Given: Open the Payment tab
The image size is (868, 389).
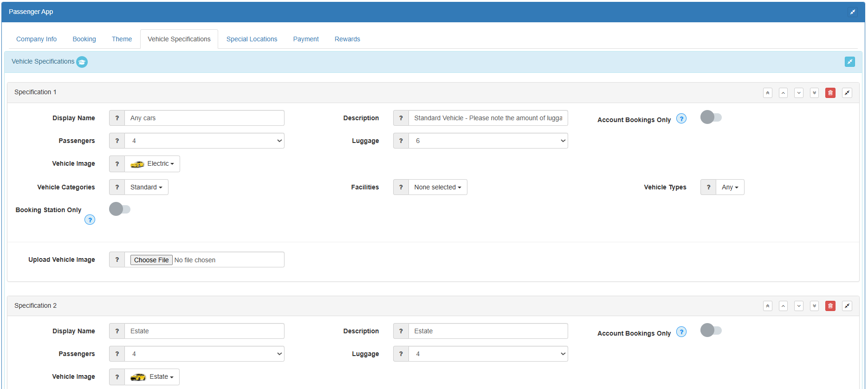Looking at the screenshot, I should coord(306,39).
